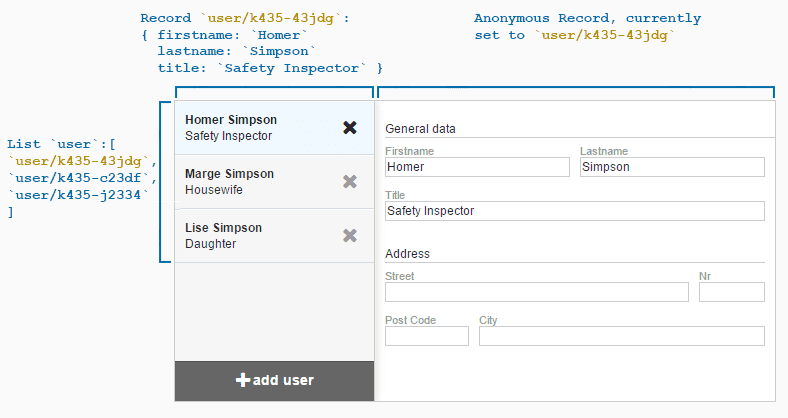788x418 pixels.
Task: Click the Address section heading
Action: [408, 254]
